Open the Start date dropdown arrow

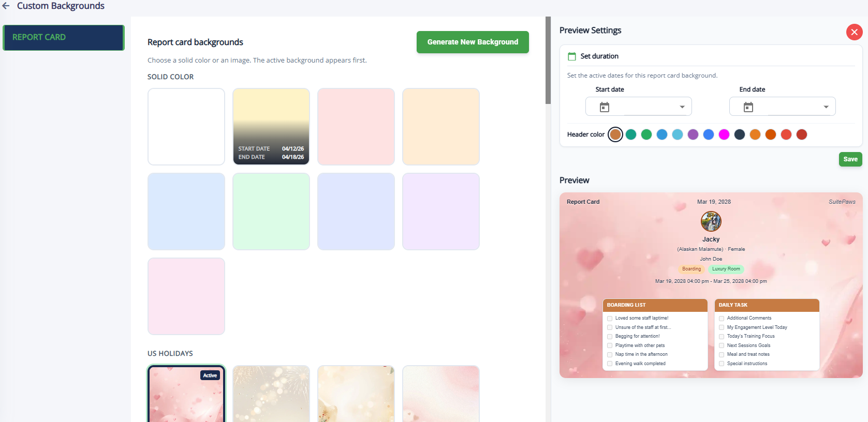(x=682, y=107)
